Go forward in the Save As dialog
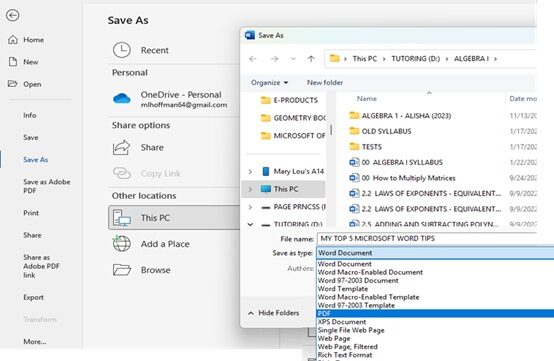Image resolution: width=554 pixels, height=361 pixels. click(274, 59)
